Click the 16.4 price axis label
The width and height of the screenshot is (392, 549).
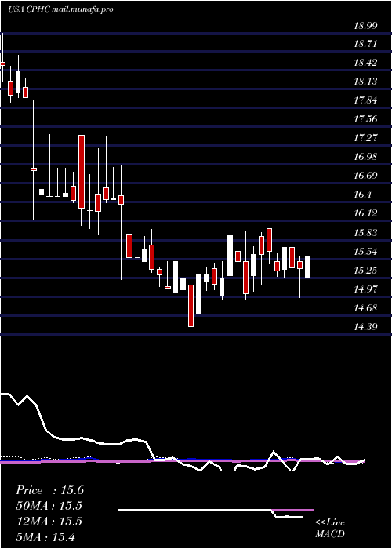click(x=363, y=195)
